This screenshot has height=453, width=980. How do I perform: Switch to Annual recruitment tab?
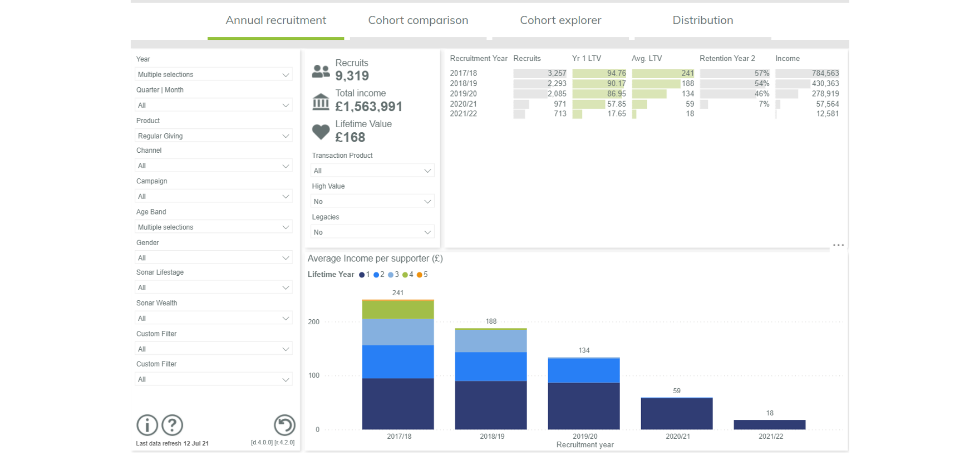(x=276, y=20)
